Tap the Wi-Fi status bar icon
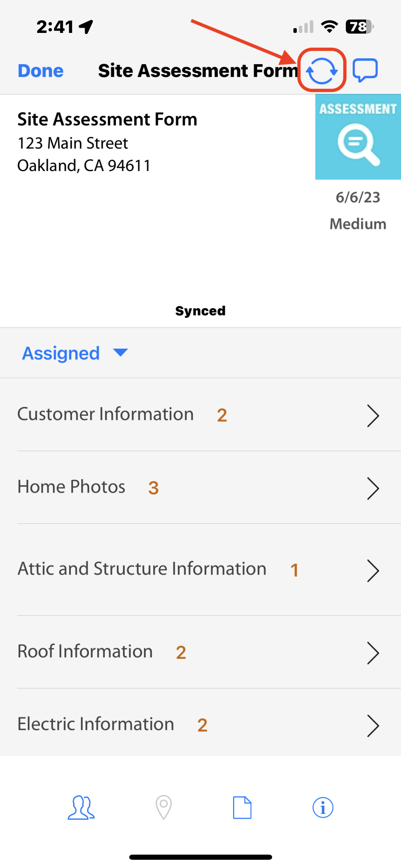Viewport: 401px width, 868px height. pyautogui.click(x=329, y=26)
